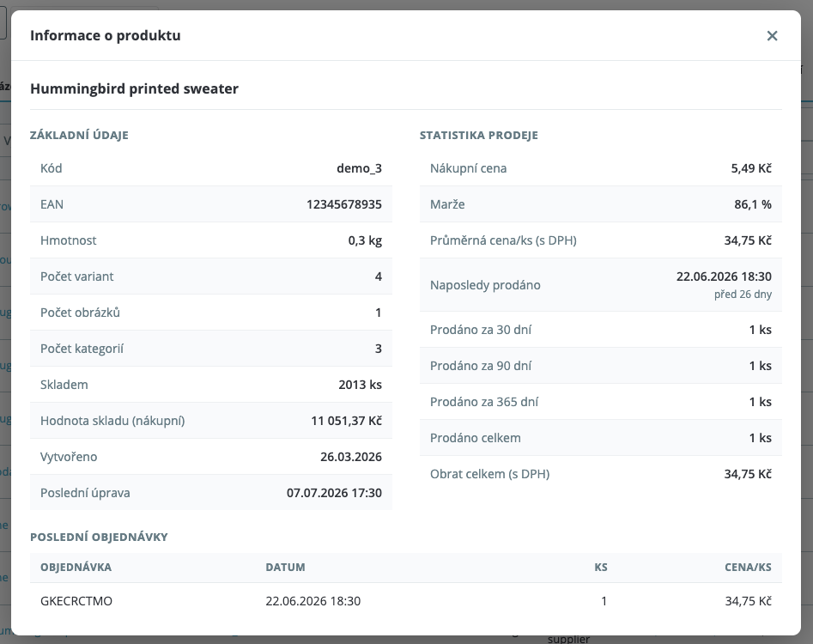Click the CENA/KS column header

click(749, 568)
